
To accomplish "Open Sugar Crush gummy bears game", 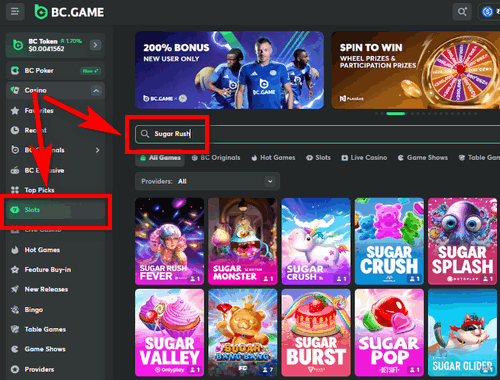I will (389, 241).
